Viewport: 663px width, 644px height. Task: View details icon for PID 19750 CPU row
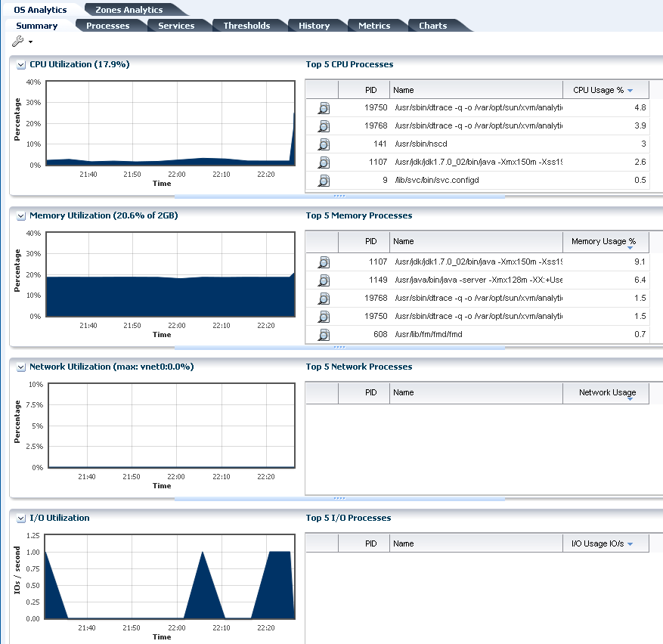coord(324,108)
